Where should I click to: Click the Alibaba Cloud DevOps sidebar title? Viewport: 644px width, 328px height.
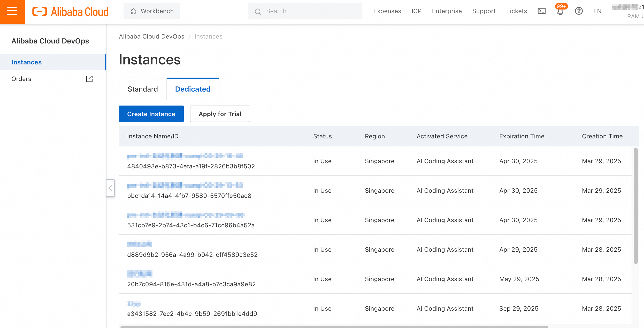50,41
